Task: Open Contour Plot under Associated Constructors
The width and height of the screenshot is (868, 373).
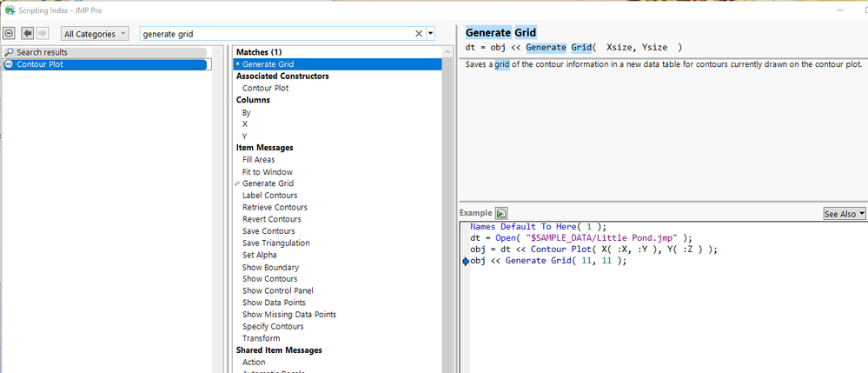Action: point(265,88)
